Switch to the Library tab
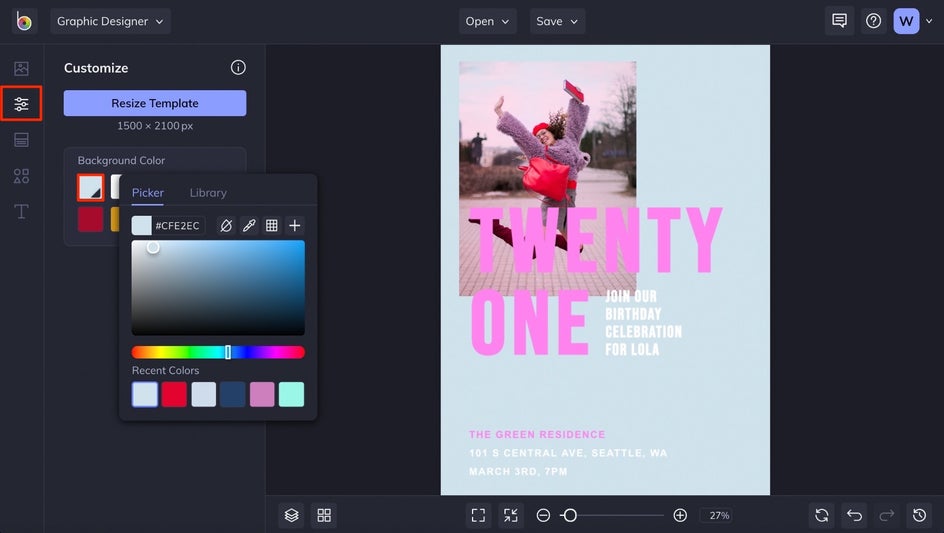Viewport: 944px width, 533px height. click(x=208, y=193)
